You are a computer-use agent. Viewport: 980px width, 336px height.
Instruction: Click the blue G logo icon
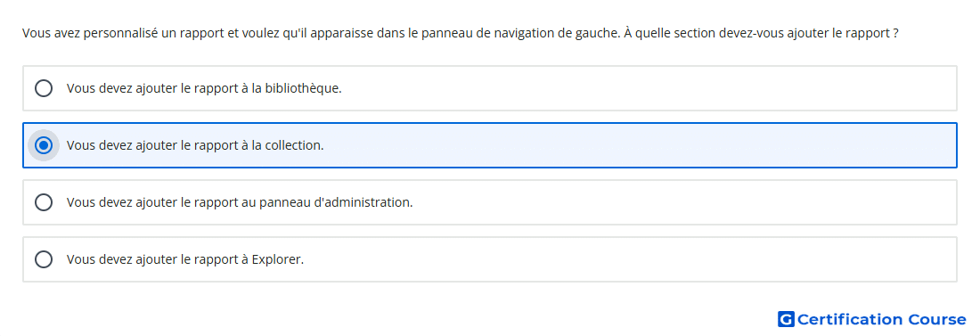786,319
